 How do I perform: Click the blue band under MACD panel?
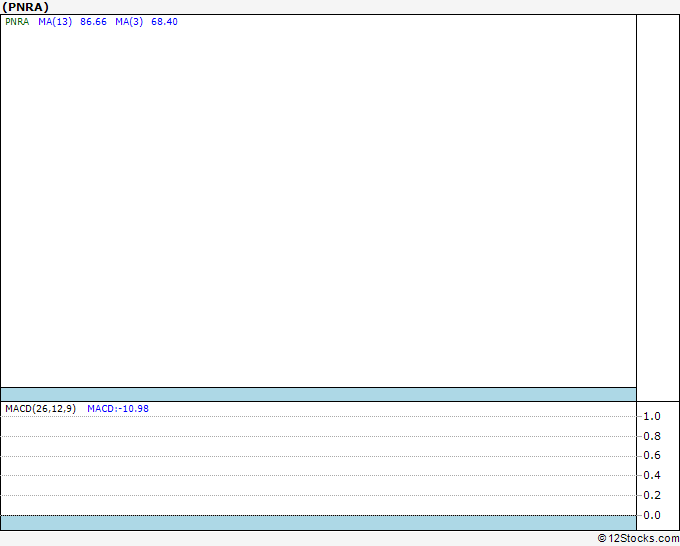[x=318, y=523]
